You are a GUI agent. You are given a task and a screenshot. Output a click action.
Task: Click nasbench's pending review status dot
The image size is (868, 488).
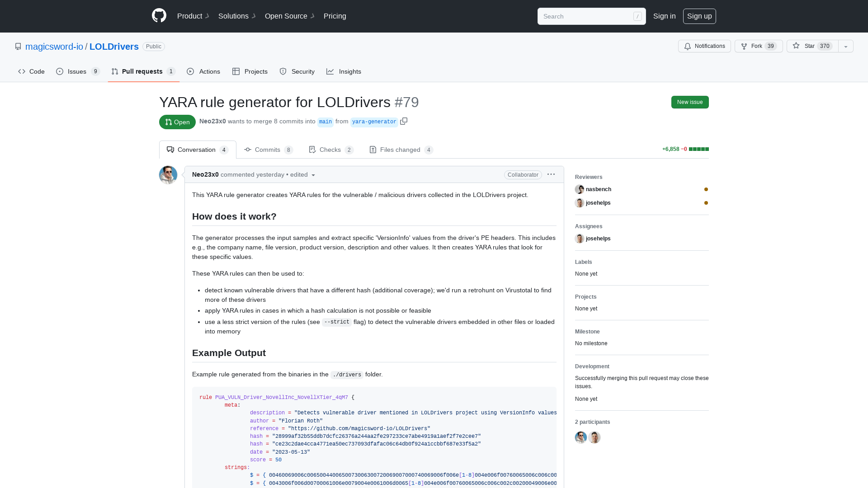click(x=706, y=189)
